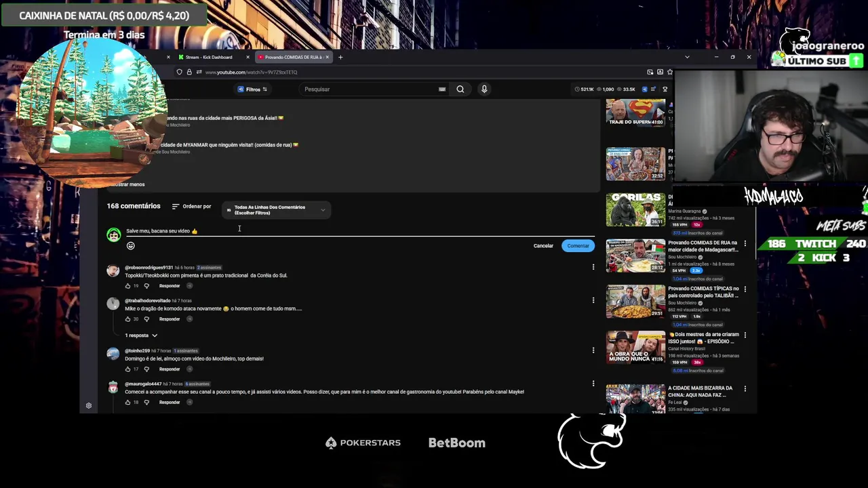The height and width of the screenshot is (488, 868).
Task: Dislike the comment by @trabalhodorevoltado
Action: point(146,319)
